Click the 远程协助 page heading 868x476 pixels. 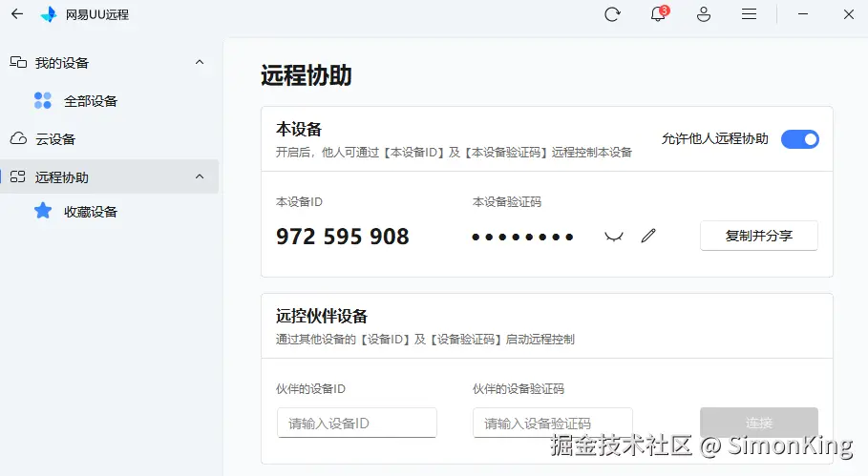307,75
